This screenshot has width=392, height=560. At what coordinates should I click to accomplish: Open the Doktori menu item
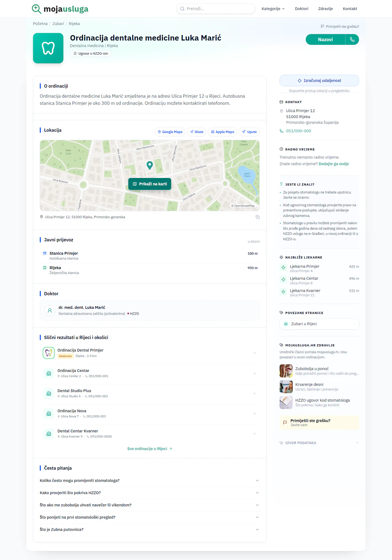coord(302,9)
